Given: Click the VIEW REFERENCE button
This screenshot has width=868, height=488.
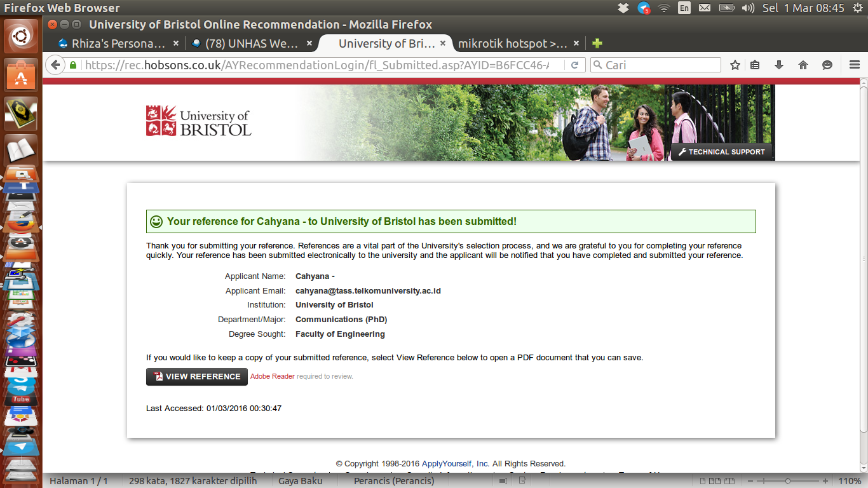Looking at the screenshot, I should coord(197,376).
